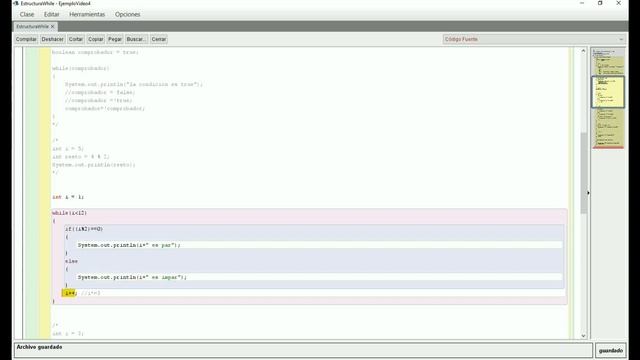640x360 pixels.
Task: Click the System.out.println(resto) commented line
Action: (x=93, y=165)
